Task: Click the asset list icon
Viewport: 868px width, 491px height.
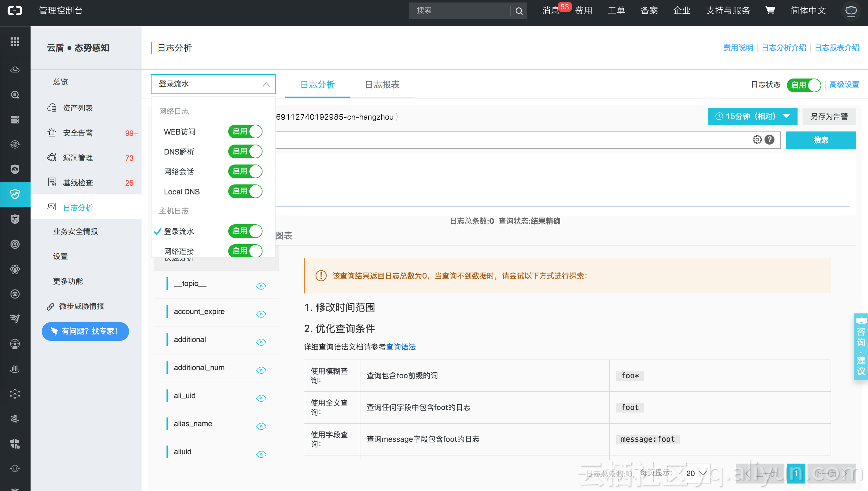Action: tap(52, 108)
